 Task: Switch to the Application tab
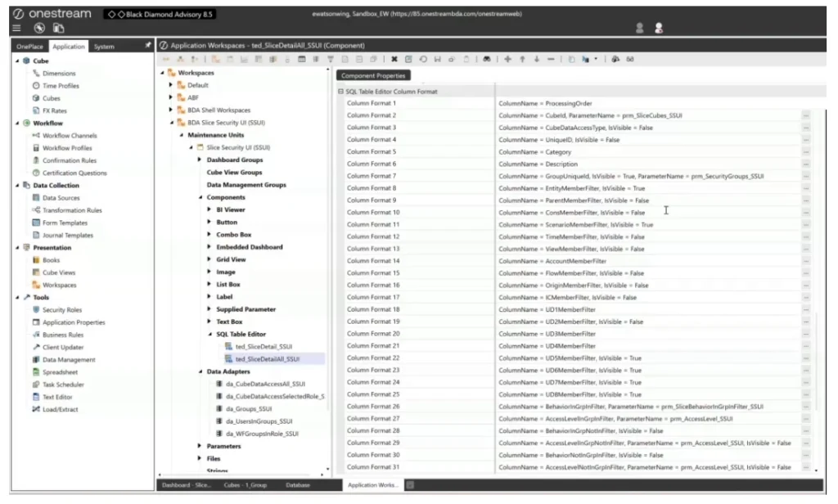pos(69,47)
